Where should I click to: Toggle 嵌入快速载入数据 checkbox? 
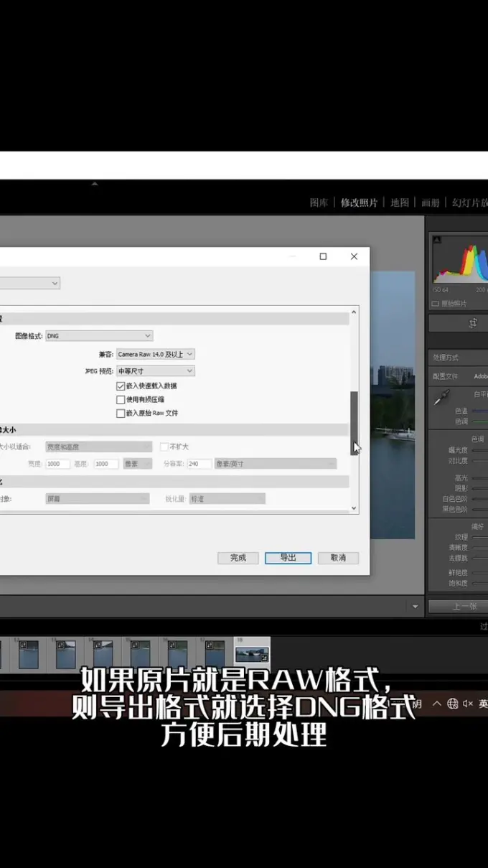click(121, 386)
